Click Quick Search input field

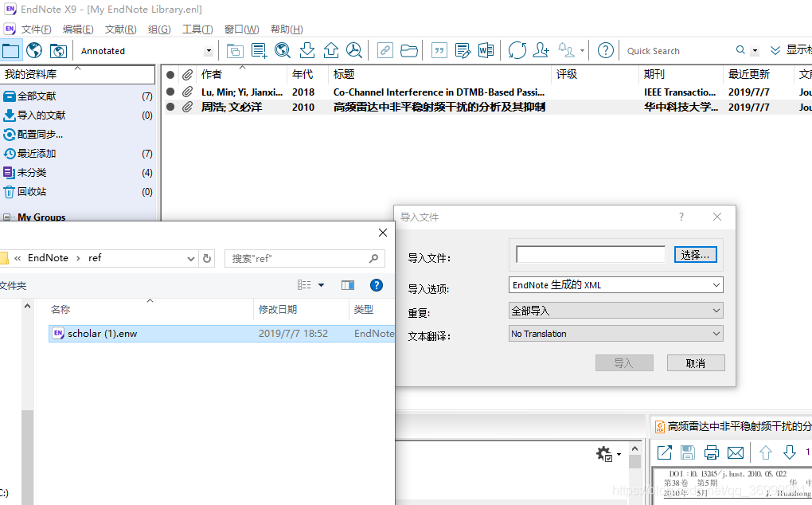677,51
